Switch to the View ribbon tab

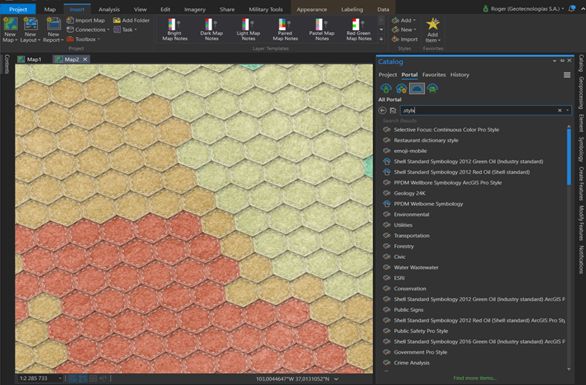point(140,9)
